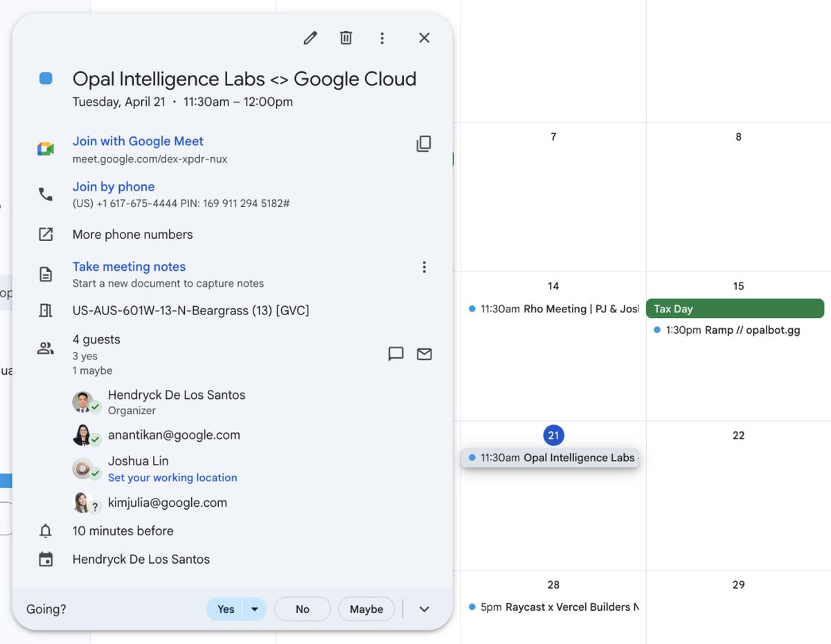Click Hendryck De Los Santos avatar
Screen dimensions: 831x644
tap(84, 402)
